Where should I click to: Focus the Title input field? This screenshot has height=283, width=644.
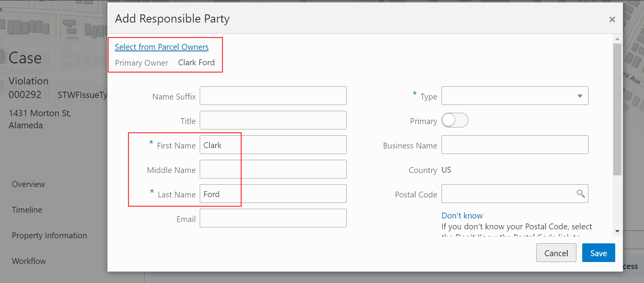(273, 121)
